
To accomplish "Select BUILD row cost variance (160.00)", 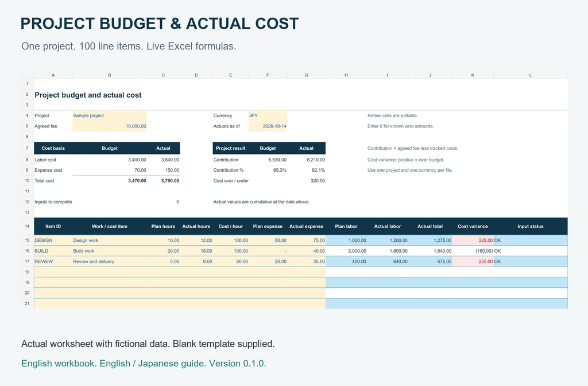I will (x=473, y=251).
